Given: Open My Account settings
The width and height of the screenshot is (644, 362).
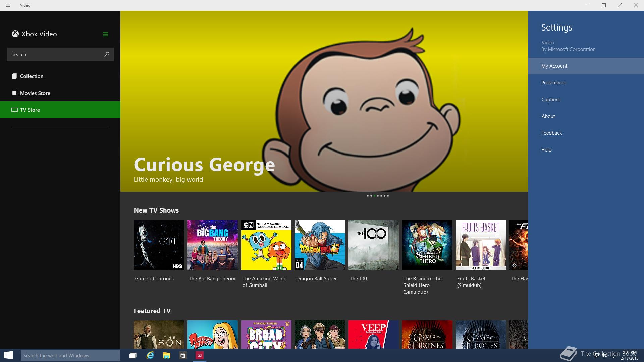Looking at the screenshot, I should click(x=586, y=66).
